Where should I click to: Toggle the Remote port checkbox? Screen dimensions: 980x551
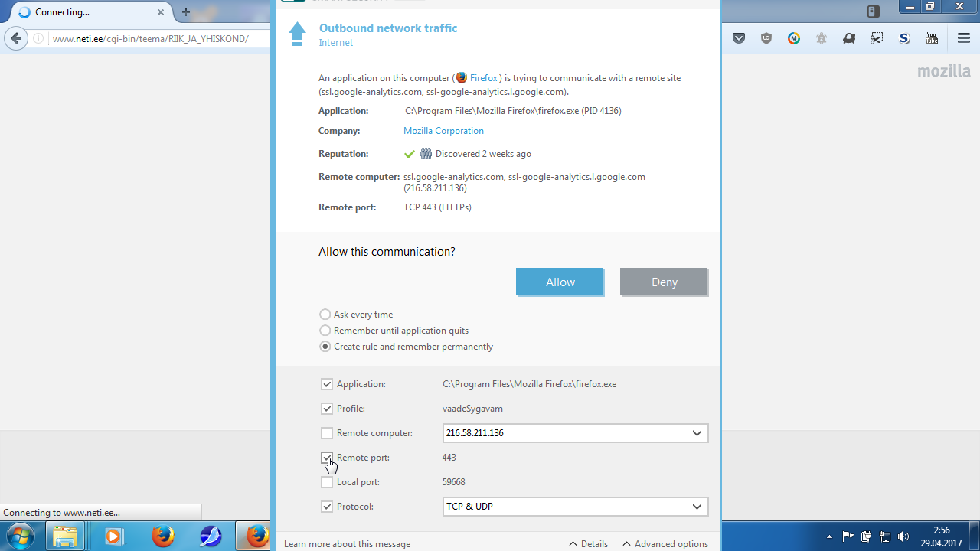pyautogui.click(x=327, y=458)
